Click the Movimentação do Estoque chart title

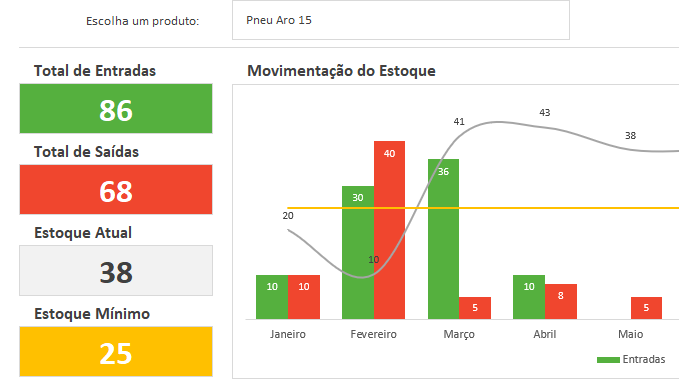click(x=341, y=71)
